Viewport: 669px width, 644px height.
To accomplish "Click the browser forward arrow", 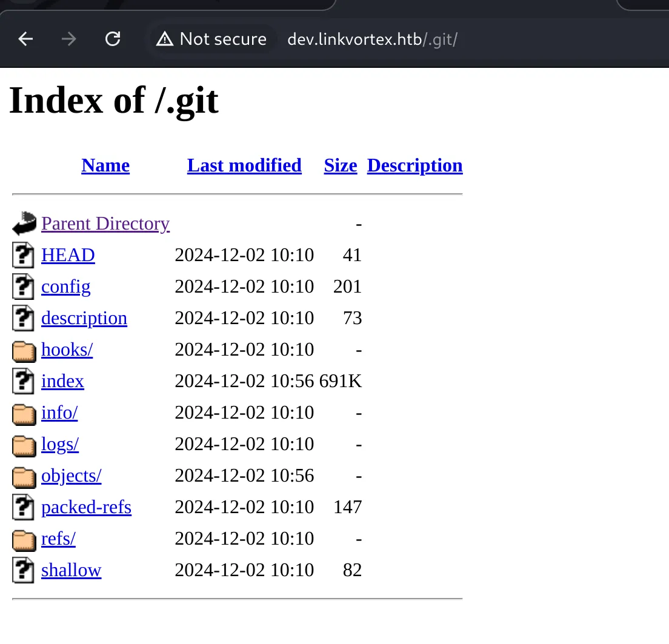I will pyautogui.click(x=68, y=39).
